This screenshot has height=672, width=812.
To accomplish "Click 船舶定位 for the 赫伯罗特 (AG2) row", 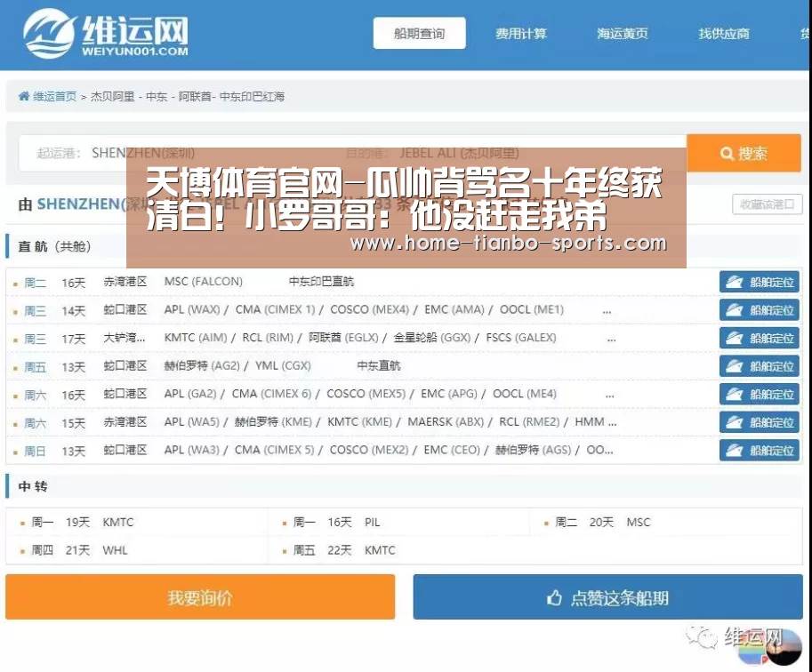I will pyautogui.click(x=760, y=366).
